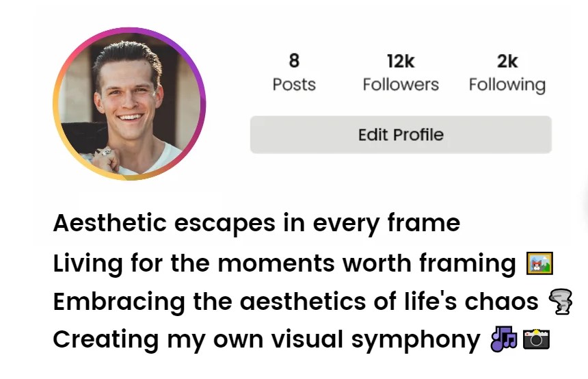Click the 'Embracing the aesthetics' bio line
The width and height of the screenshot is (588, 379).
click(x=312, y=302)
